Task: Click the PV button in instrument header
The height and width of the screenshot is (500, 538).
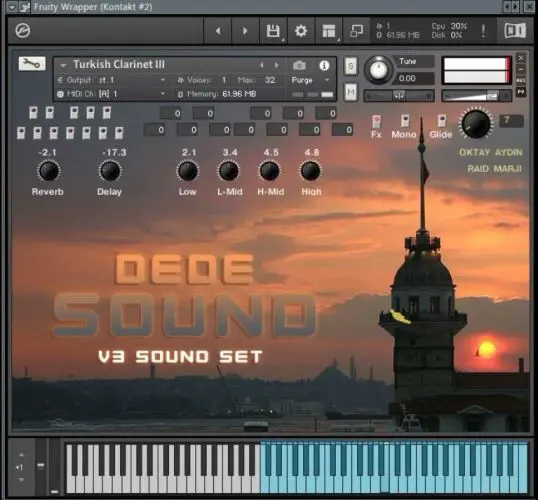Action: tap(521, 92)
